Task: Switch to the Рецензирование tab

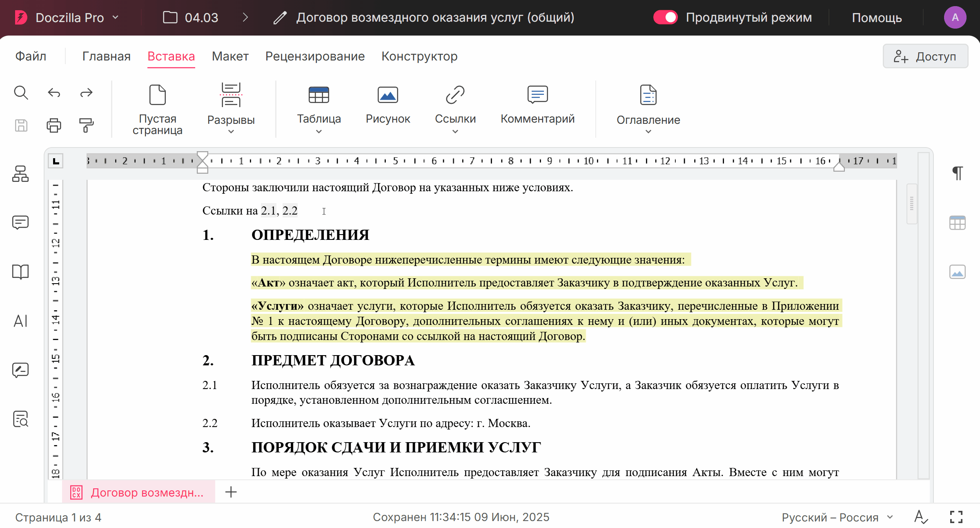Action: 315,56
